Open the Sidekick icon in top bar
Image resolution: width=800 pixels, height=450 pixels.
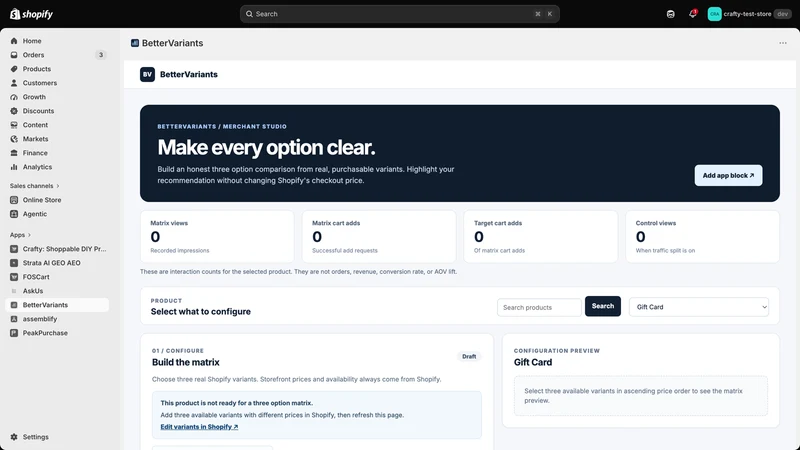(670, 14)
